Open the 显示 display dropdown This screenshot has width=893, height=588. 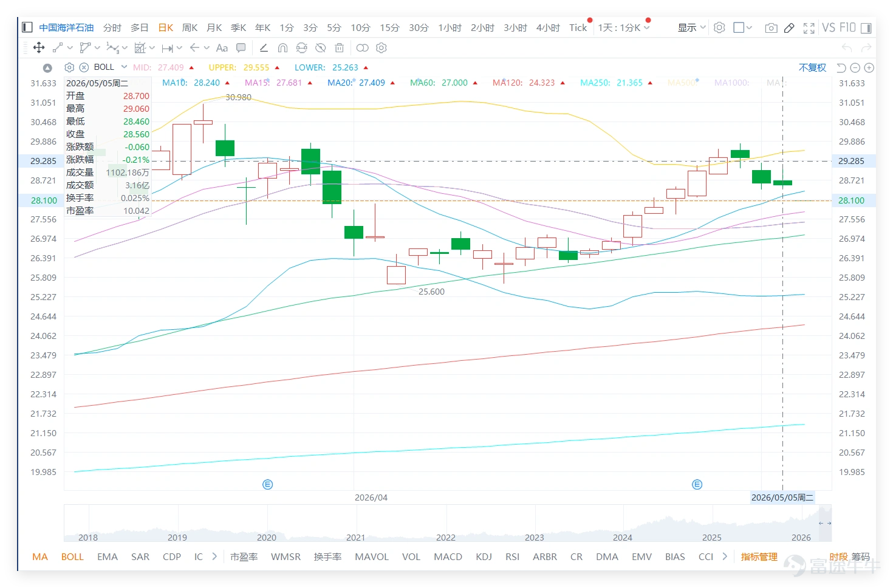tap(692, 27)
